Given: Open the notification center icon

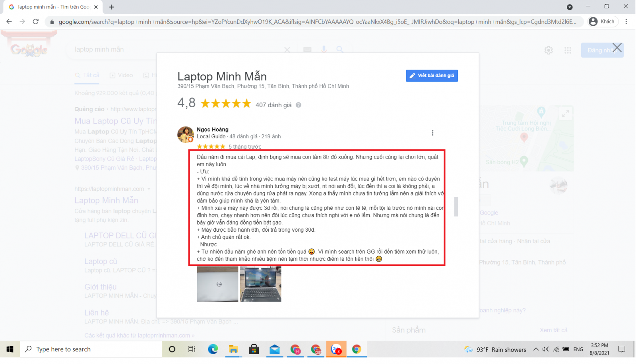Looking at the screenshot, I should (x=622, y=349).
